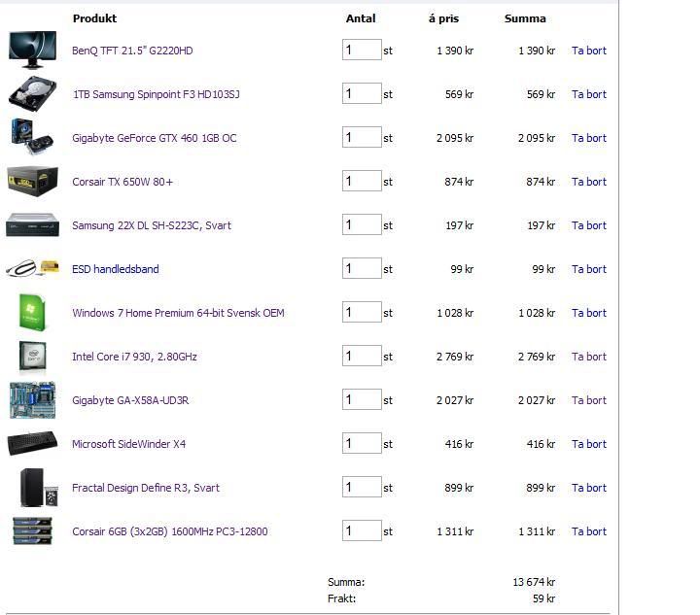
Task: Click the Windows 7 box image
Action: click(x=32, y=313)
